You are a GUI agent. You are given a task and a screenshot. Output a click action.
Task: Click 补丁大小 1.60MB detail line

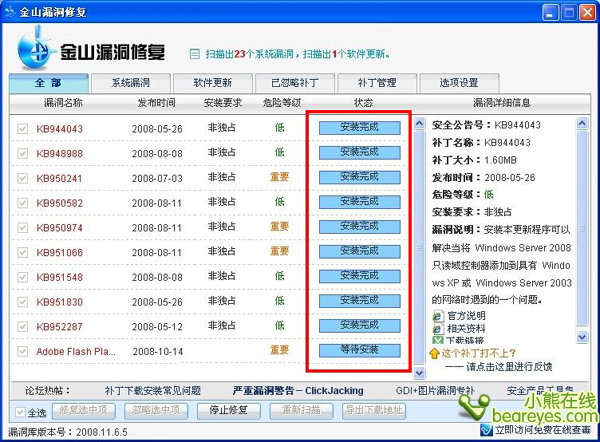tap(474, 160)
